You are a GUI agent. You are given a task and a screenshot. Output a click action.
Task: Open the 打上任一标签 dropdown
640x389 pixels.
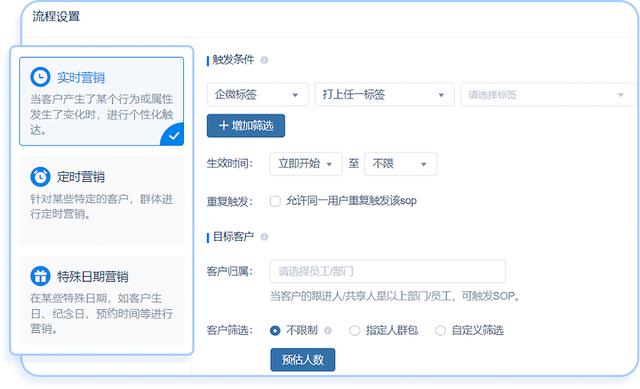point(384,95)
